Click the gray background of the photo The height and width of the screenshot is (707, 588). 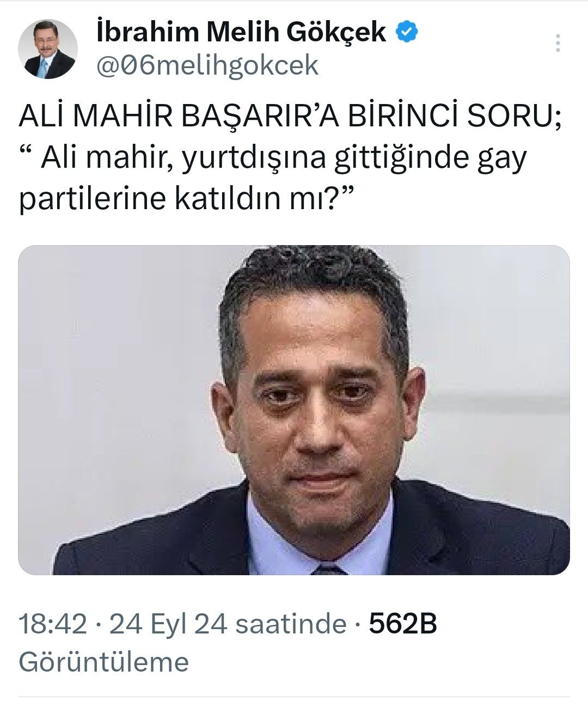pos(109,354)
